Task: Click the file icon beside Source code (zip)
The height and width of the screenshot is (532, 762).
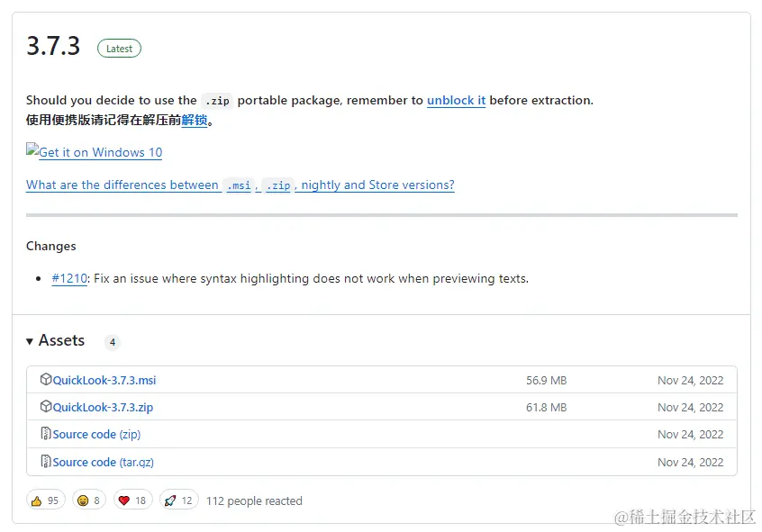Action: tap(46, 434)
